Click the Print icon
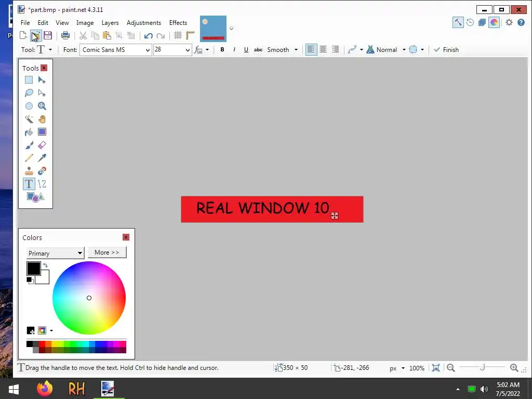This screenshot has width=532, height=399. [65, 35]
